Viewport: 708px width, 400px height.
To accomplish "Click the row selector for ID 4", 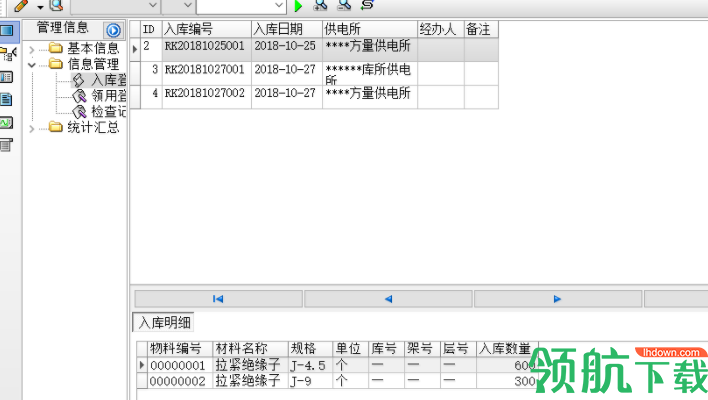I will pyautogui.click(x=135, y=97).
